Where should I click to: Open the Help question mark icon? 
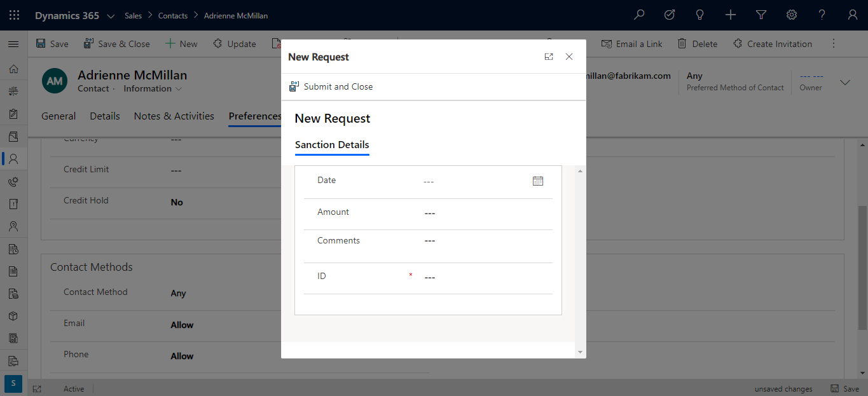(822, 14)
